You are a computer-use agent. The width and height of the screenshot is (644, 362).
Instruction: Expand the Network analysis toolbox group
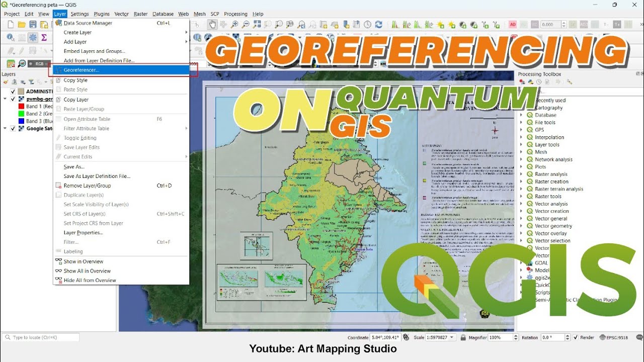[522, 159]
